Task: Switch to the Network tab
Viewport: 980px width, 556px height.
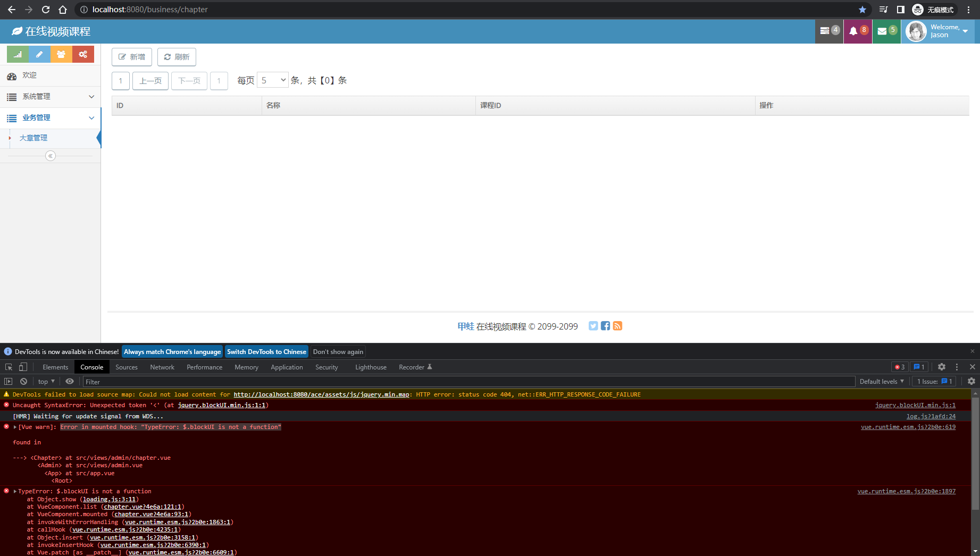Action: [x=162, y=367]
